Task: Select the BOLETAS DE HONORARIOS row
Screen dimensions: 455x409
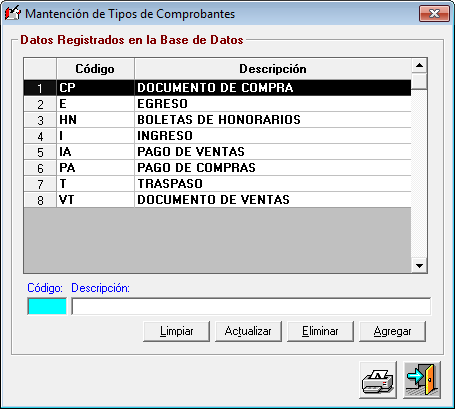Action: click(x=217, y=120)
